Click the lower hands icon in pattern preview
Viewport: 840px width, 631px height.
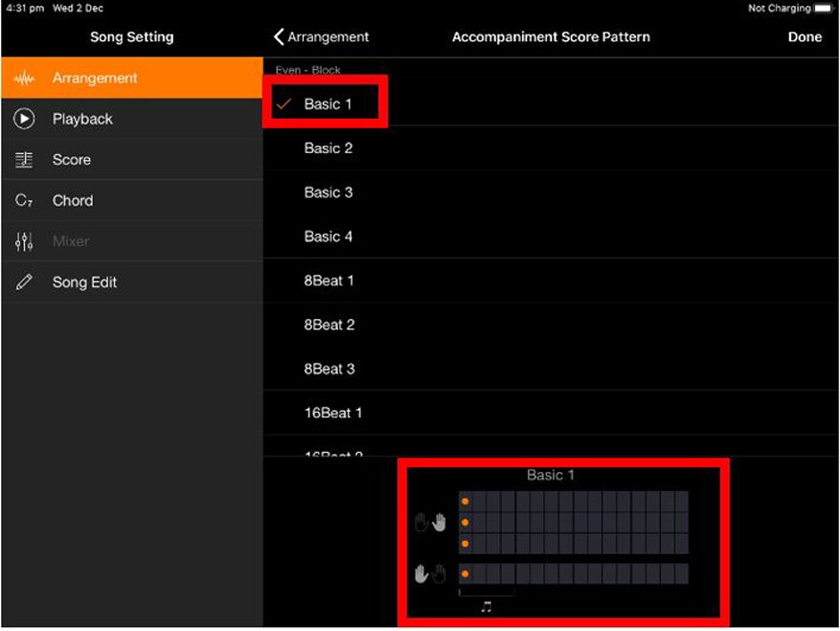[430, 574]
